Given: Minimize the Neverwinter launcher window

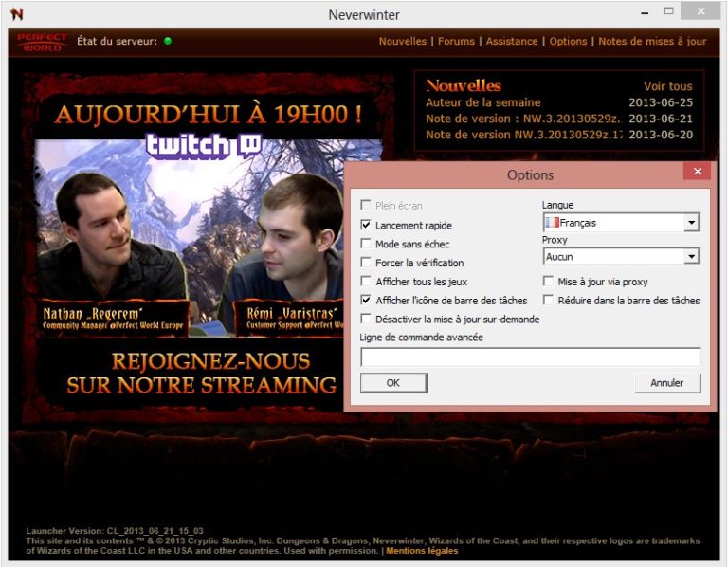Looking at the screenshot, I should pyautogui.click(x=645, y=13).
